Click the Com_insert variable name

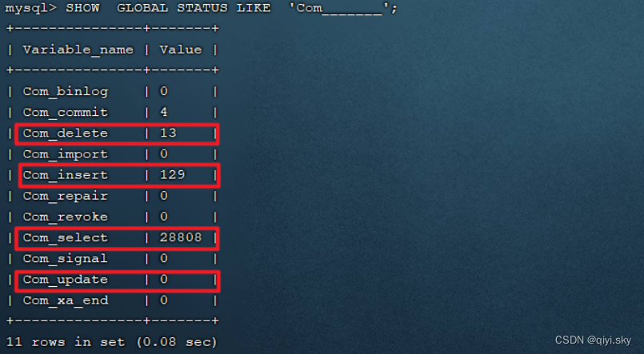pos(66,175)
